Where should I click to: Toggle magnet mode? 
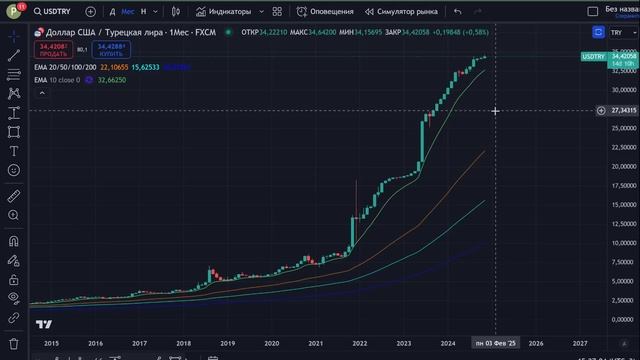tap(14, 241)
